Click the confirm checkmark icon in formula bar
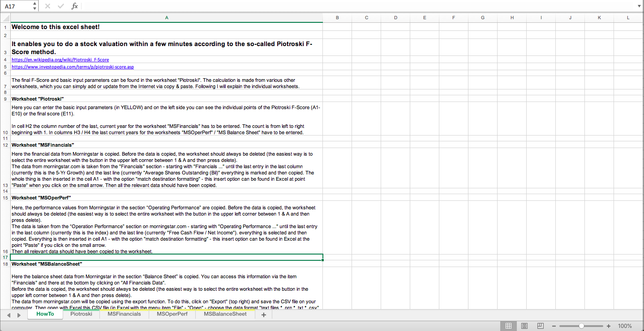644x331 pixels. pos(61,6)
